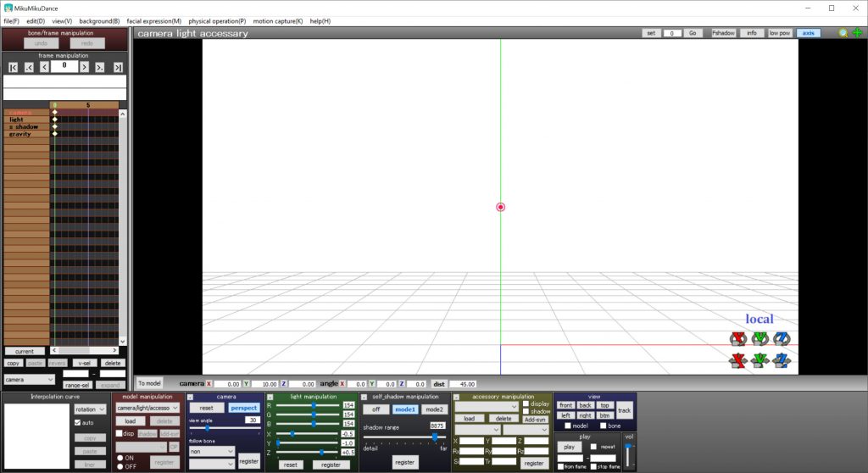Screen dimensions: 868x473
Task: Toggle the disp checkbox in model manipulation
Action: [119, 433]
